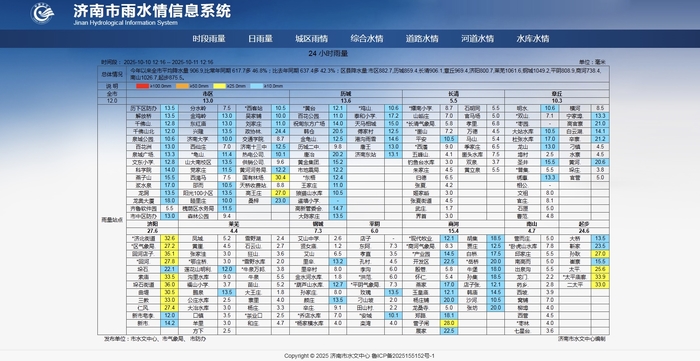Click the 20.6 rainfall value in 章丘
This screenshot has height=361, width=700.
(x=600, y=162)
